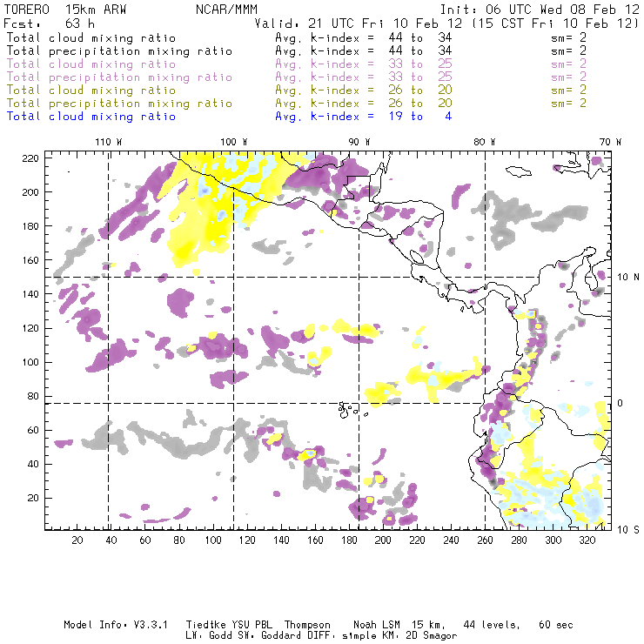Click the "NCAR/MMM" header label
Viewport: 644px width, 644px height.
coord(227,10)
